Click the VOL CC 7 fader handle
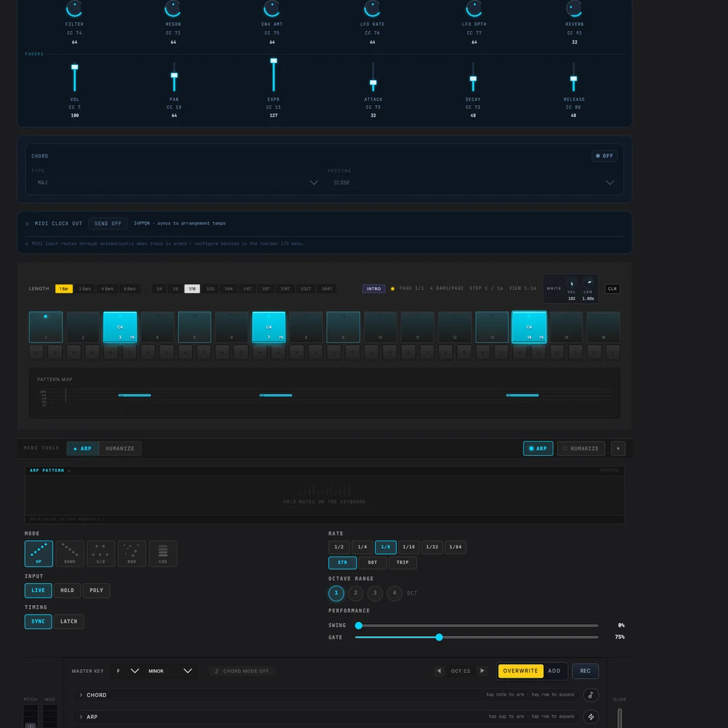The image size is (728, 728). coord(75,67)
